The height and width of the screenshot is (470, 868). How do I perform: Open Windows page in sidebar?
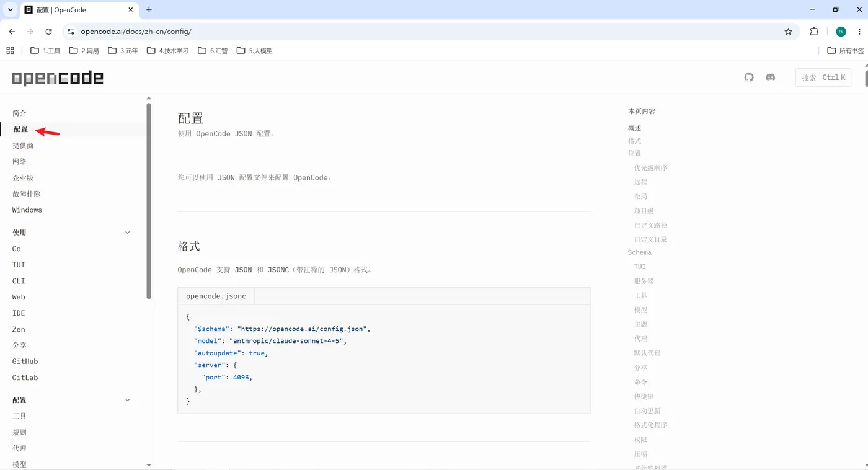(x=27, y=210)
